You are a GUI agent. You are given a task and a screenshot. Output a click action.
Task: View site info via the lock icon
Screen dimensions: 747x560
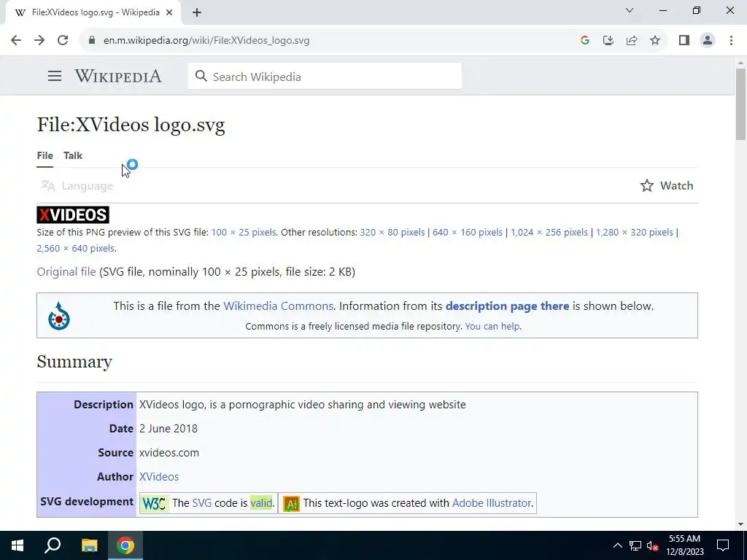pos(92,41)
